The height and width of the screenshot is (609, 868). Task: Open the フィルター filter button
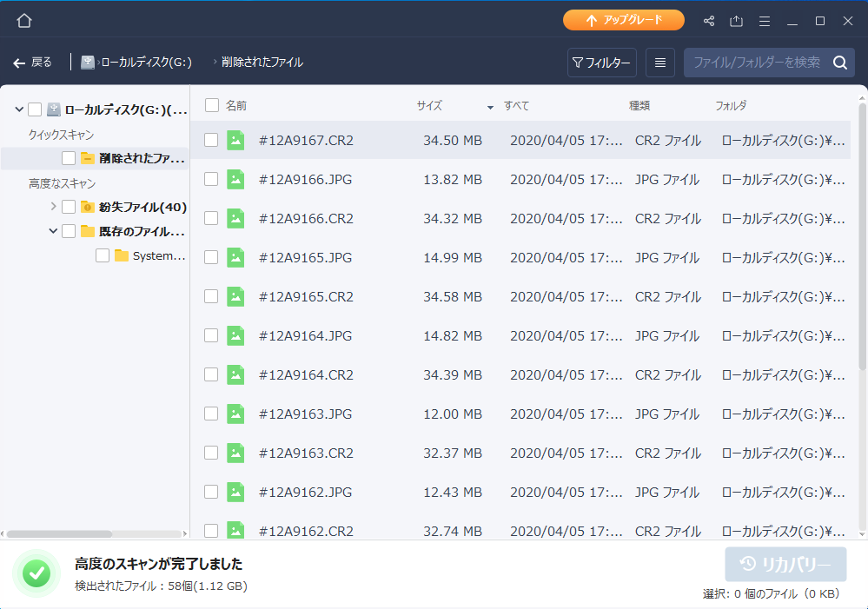(x=602, y=63)
